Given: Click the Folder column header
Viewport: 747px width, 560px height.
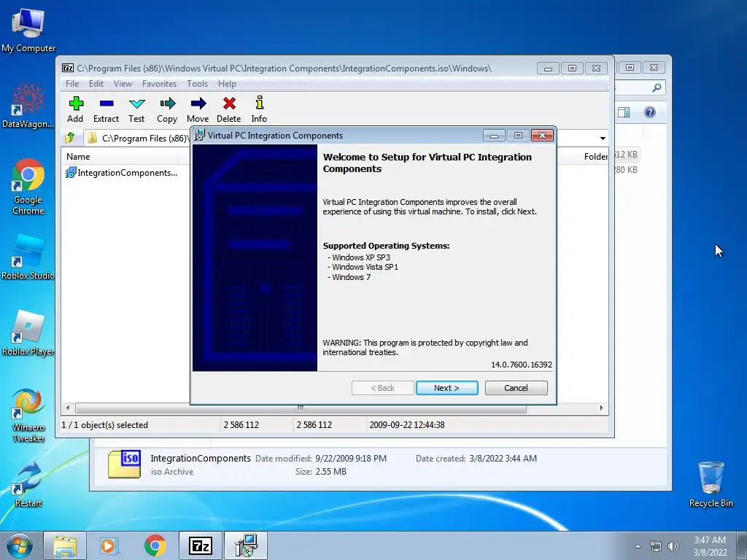Looking at the screenshot, I should point(595,157).
